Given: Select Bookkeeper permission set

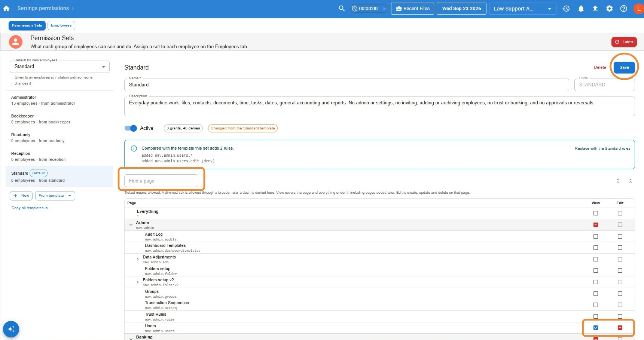Looking at the screenshot, I should click(x=59, y=119).
